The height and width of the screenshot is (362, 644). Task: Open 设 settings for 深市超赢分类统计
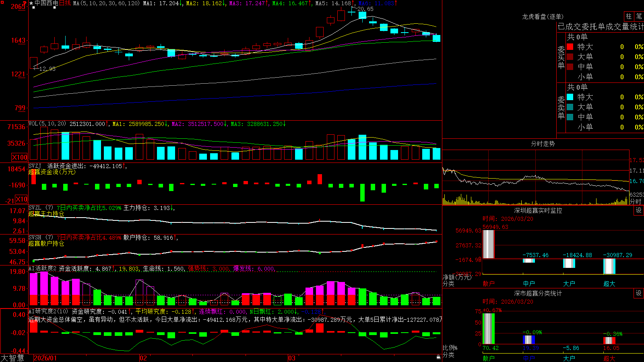(x=639, y=293)
